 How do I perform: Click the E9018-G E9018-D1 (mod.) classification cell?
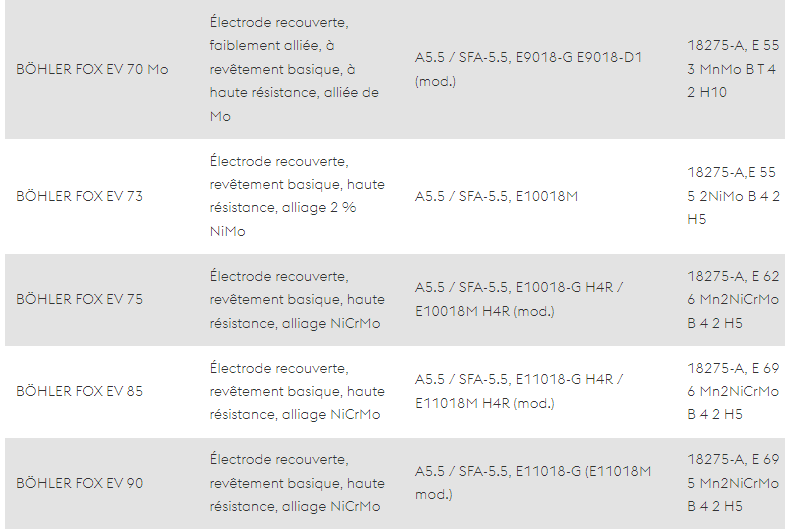click(x=528, y=69)
